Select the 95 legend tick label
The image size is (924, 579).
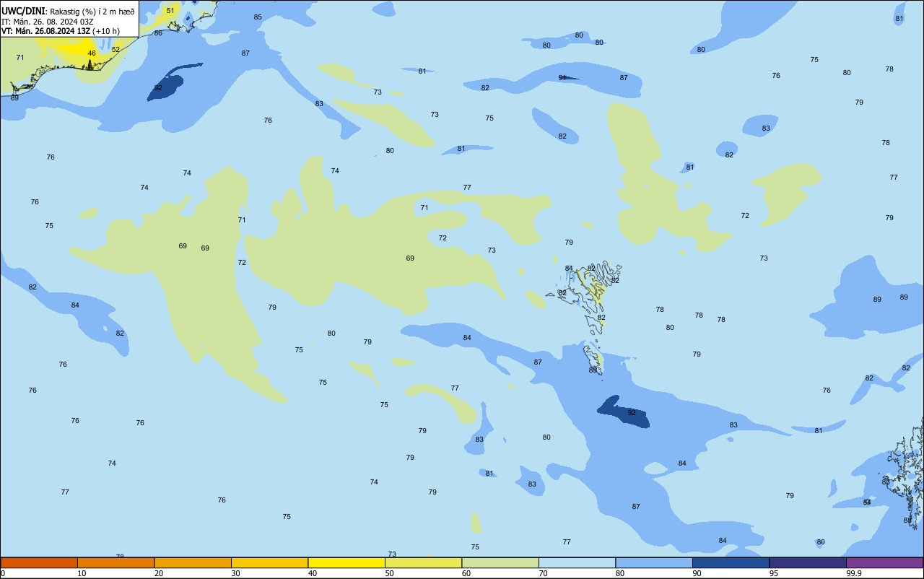tap(774, 573)
